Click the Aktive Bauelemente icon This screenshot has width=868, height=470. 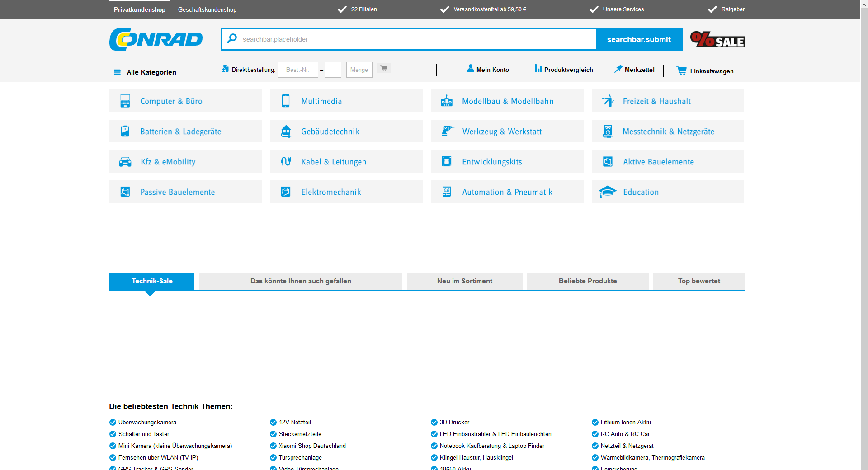pyautogui.click(x=608, y=161)
